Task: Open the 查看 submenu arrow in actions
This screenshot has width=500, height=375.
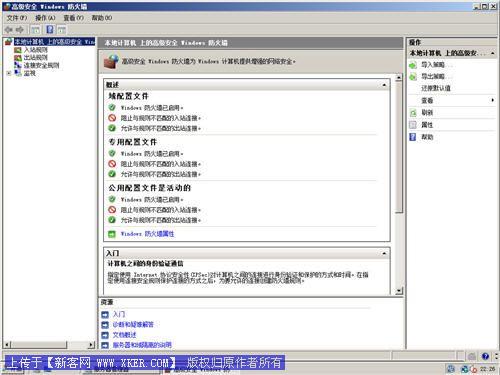Action: tap(492, 100)
